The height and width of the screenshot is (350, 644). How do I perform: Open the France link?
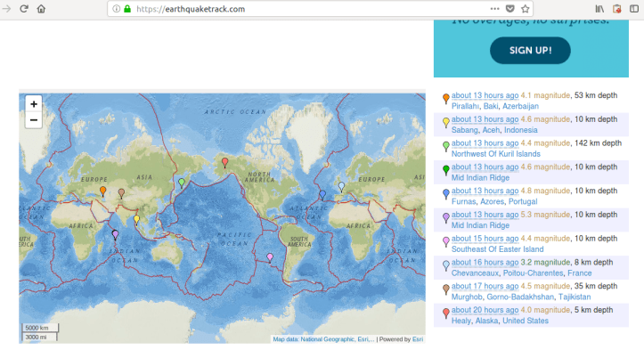coord(580,273)
